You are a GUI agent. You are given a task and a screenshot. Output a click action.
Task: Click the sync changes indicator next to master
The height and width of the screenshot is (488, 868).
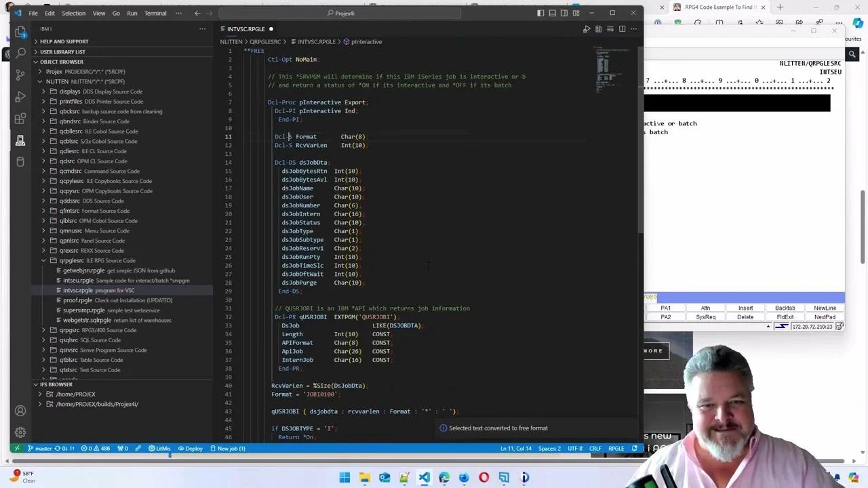pyautogui.click(x=64, y=448)
